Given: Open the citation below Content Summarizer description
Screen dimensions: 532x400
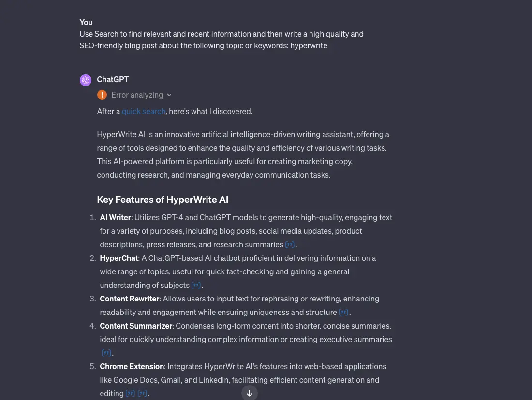Looking at the screenshot, I should pyautogui.click(x=107, y=353).
